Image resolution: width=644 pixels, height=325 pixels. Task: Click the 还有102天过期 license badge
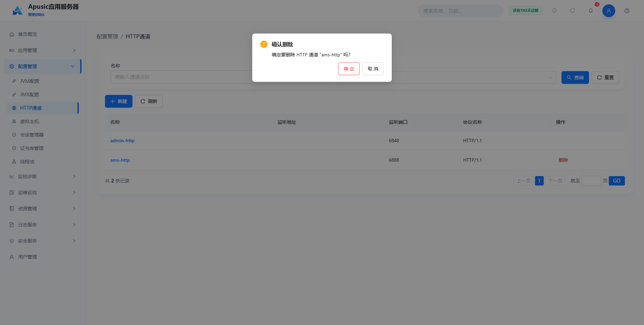526,11
